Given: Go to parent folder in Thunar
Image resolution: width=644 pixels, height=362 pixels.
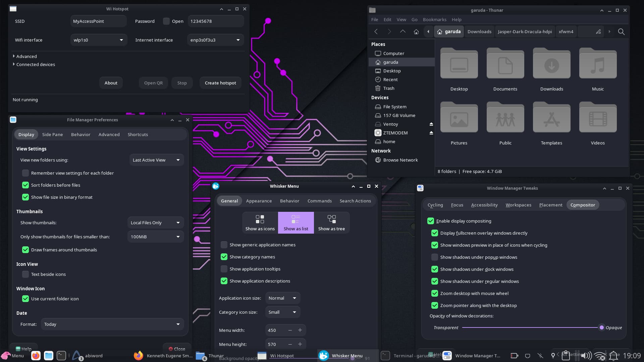Looking at the screenshot, I should click(403, 32).
